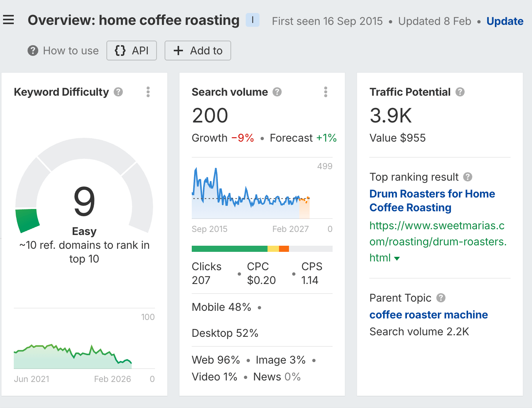Click the API button
Image resolution: width=532 pixels, height=408 pixels.
coord(132,51)
